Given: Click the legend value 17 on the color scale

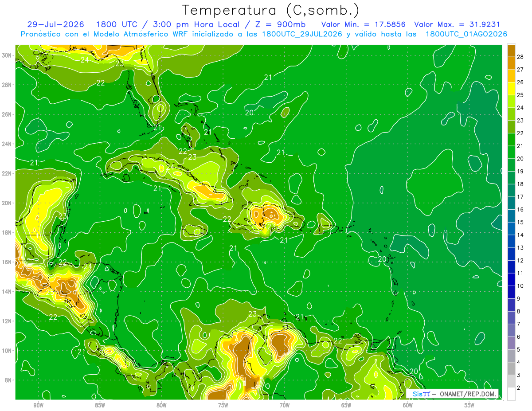Looking at the screenshot, I should tap(520, 197).
